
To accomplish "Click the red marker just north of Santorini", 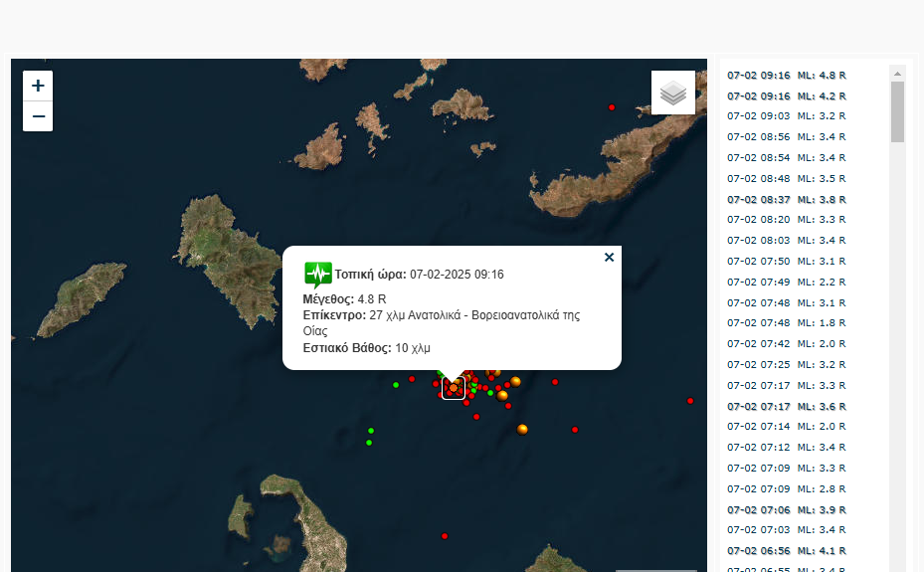I will 445,536.
